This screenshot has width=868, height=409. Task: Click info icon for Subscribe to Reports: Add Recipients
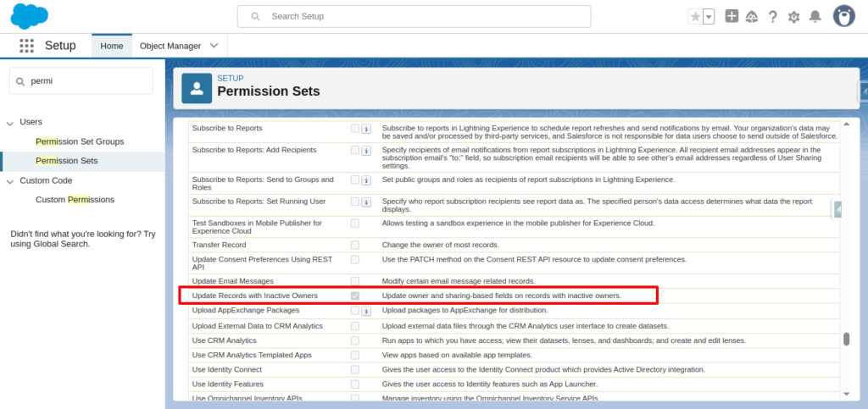point(366,151)
